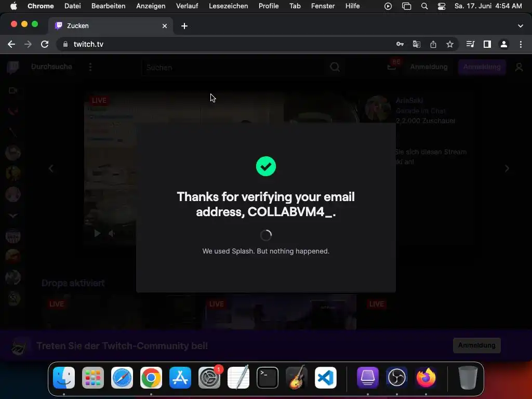Screen dimensions: 532x399
Task: Open the Anzeigen menu
Action: pos(151,6)
